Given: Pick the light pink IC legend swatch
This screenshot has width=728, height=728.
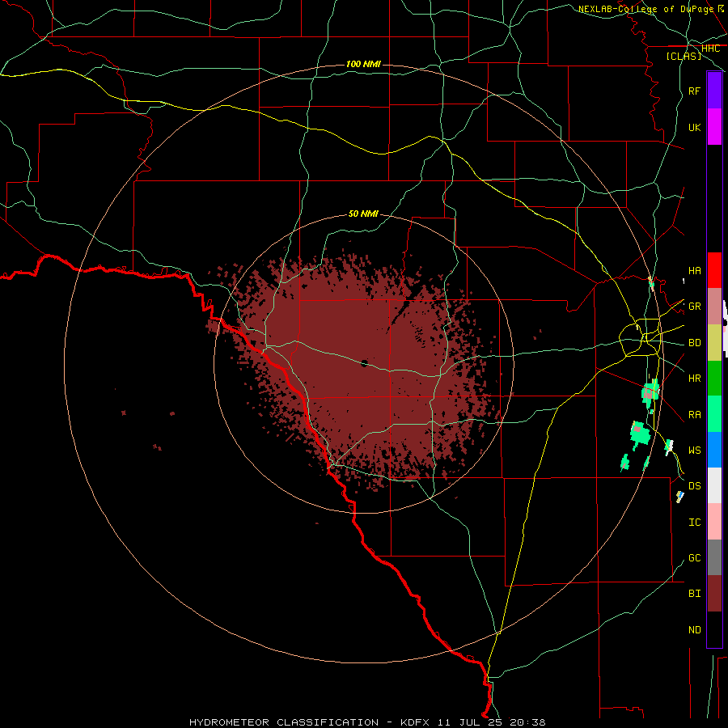Looking at the screenshot, I should tap(714, 522).
